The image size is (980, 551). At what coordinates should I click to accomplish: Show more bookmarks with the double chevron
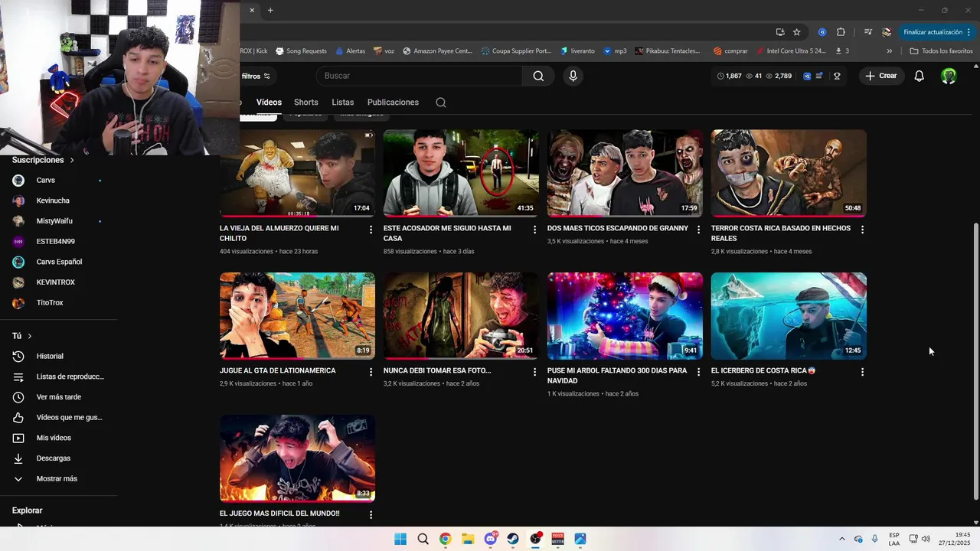click(889, 51)
